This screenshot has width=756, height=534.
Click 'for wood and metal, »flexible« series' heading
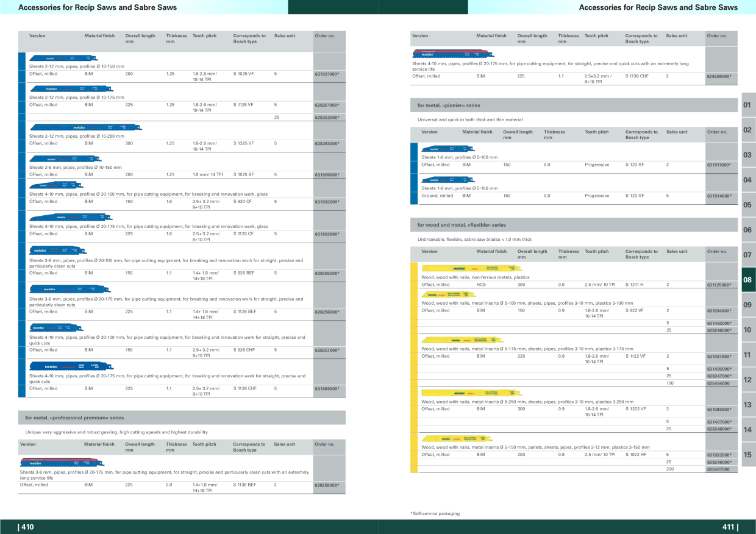462,225
